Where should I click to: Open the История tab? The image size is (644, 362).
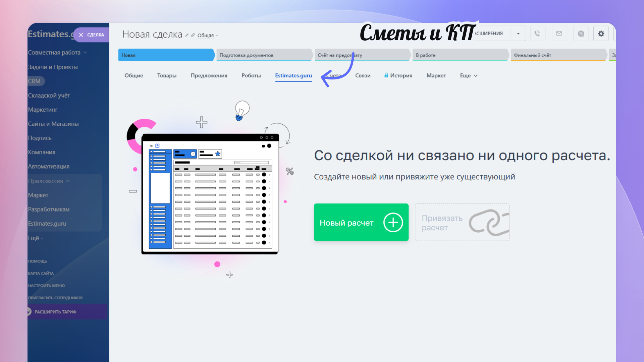tap(401, 76)
